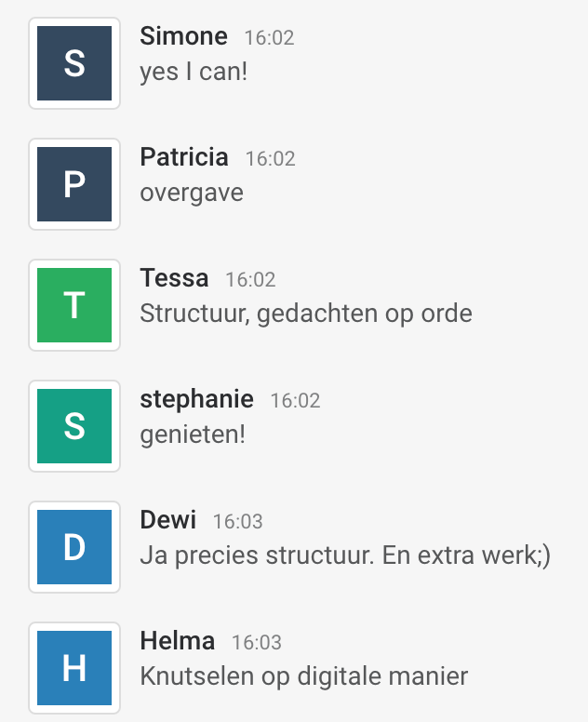
Task: Click the stephanie username label
Action: (196, 399)
